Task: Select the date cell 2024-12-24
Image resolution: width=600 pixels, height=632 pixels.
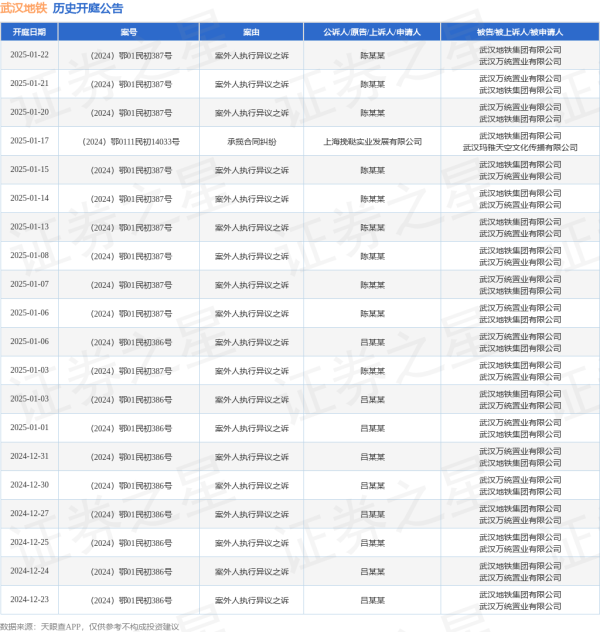Action: pyautogui.click(x=29, y=571)
